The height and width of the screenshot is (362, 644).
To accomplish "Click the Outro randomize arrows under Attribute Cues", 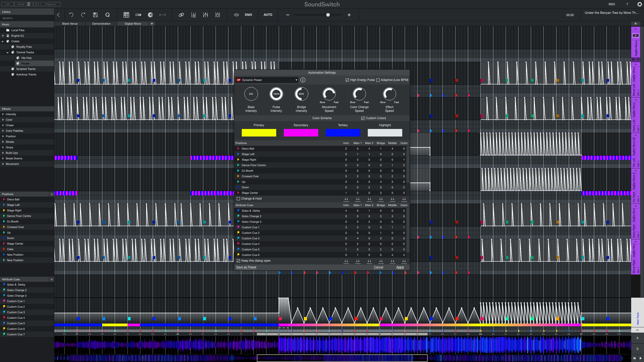I will [404, 261].
